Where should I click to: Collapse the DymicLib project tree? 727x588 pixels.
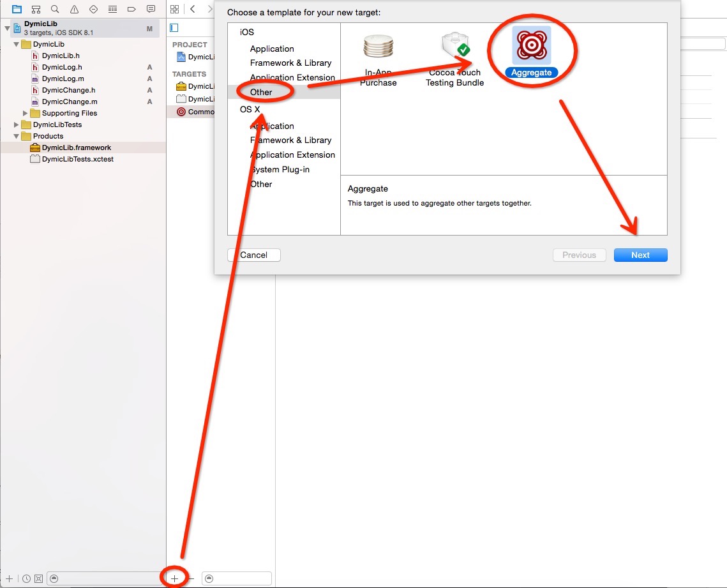point(6,28)
